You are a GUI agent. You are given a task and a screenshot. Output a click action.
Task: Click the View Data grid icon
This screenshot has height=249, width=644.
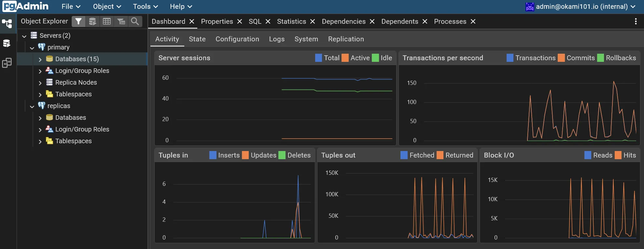pos(107,21)
